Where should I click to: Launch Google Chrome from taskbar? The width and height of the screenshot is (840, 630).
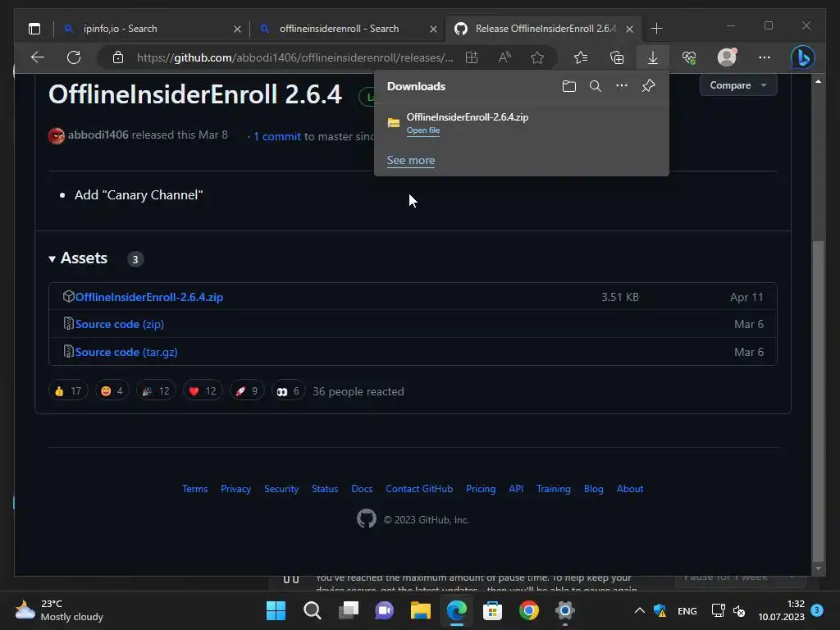(x=529, y=610)
